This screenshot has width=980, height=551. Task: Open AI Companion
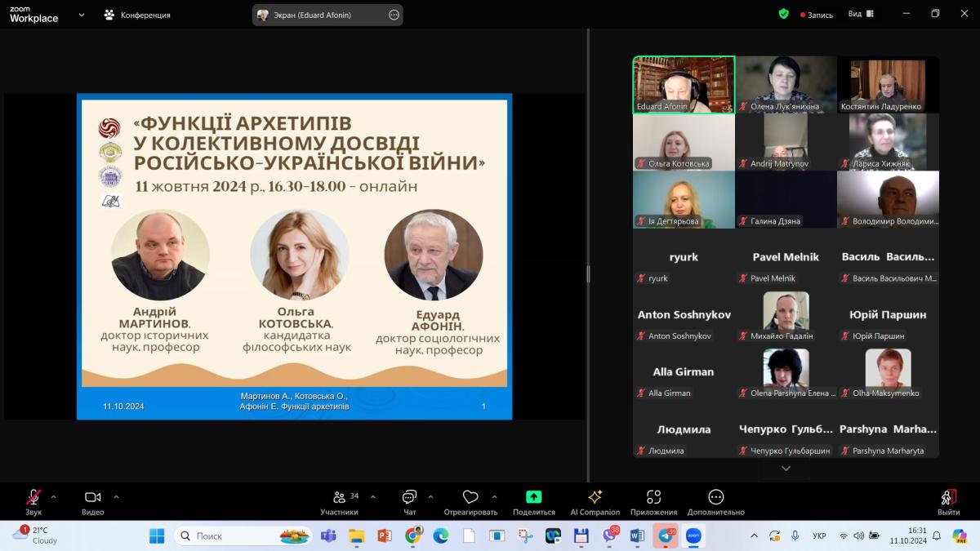(595, 501)
